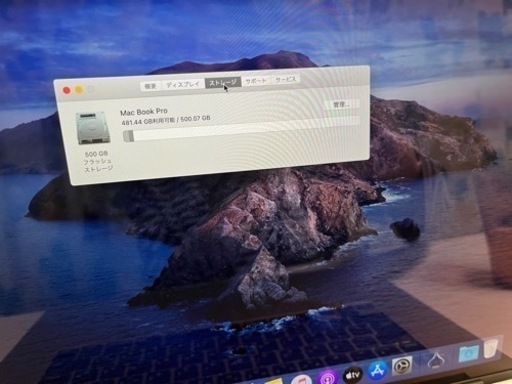The width and height of the screenshot is (512, 384).
Task: Switch to the ディスプレイ tab
Action: coord(183,84)
